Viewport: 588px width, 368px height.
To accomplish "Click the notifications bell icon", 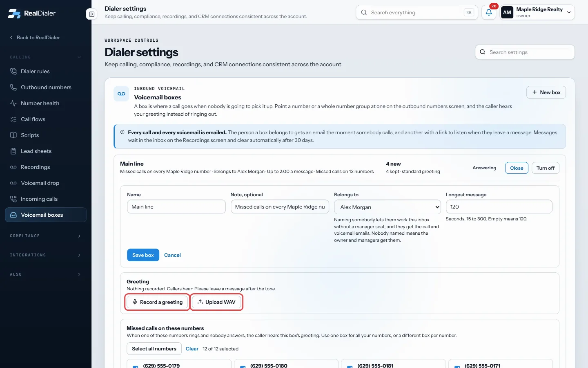I will (489, 12).
